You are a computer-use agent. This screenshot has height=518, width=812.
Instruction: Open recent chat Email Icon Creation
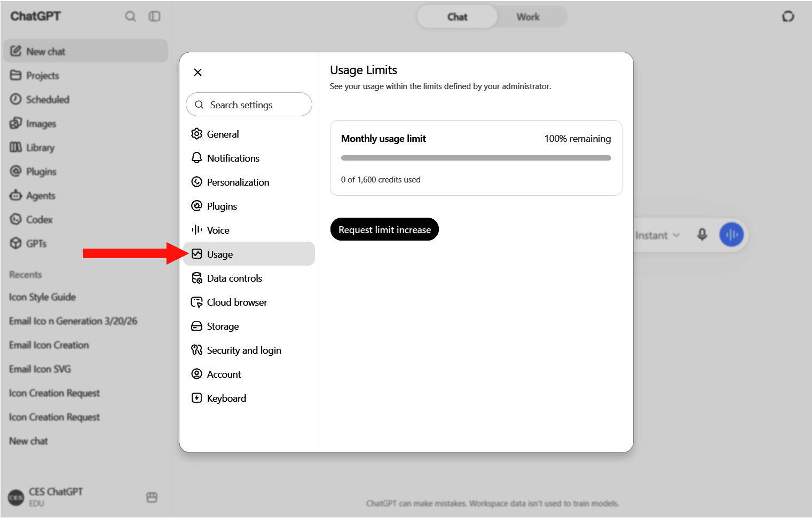(x=49, y=345)
